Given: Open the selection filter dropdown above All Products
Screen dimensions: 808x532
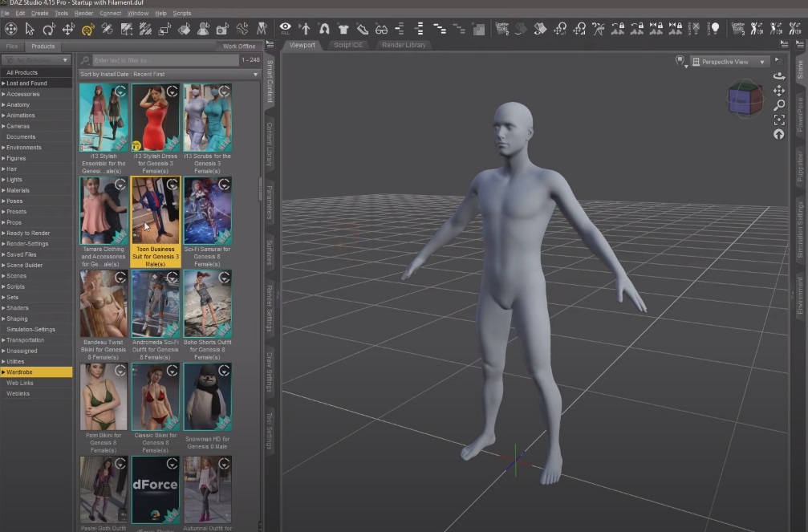Looking at the screenshot, I should coord(35,60).
